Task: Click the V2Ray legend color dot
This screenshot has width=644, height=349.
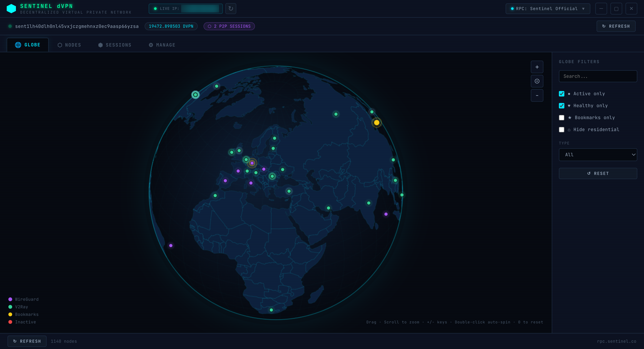Action: pyautogui.click(x=10, y=307)
